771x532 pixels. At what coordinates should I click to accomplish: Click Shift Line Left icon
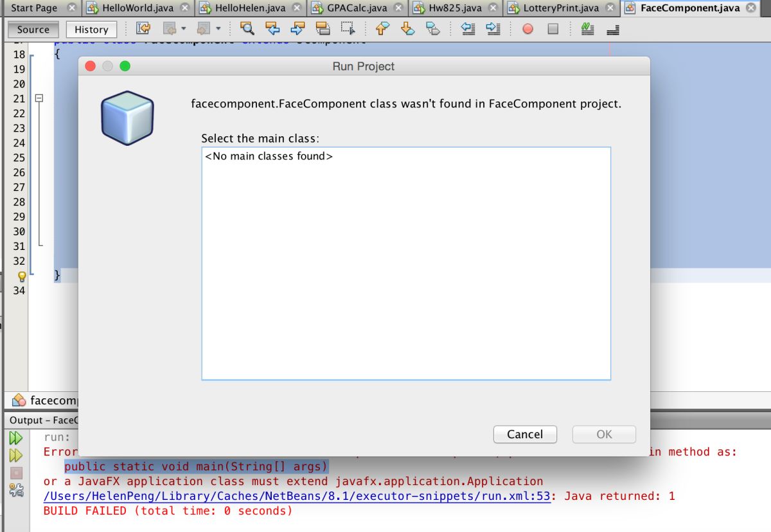468,29
